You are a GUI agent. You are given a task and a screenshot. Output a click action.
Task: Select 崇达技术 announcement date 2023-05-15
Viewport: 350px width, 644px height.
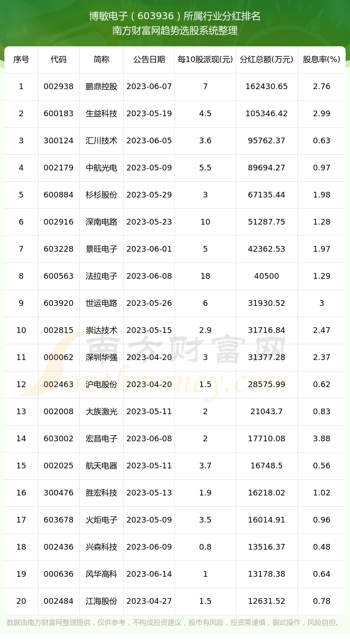pos(149,330)
